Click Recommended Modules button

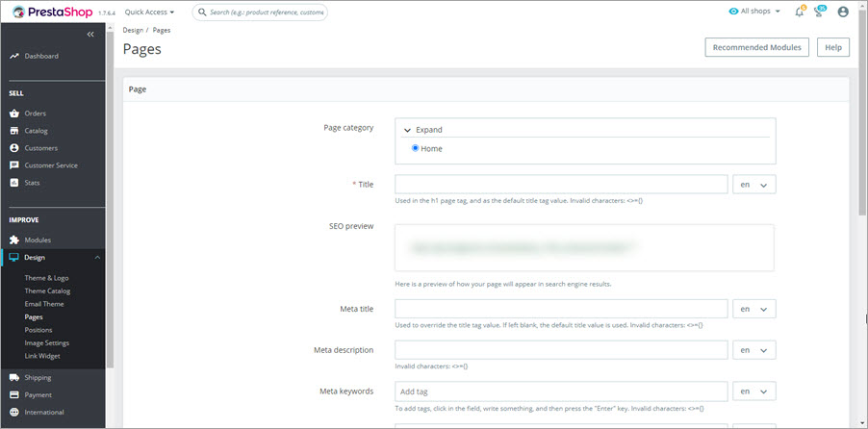756,47
